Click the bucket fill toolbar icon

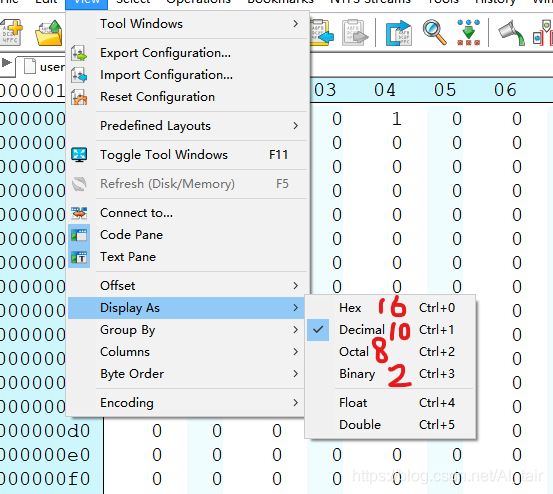(x=511, y=33)
